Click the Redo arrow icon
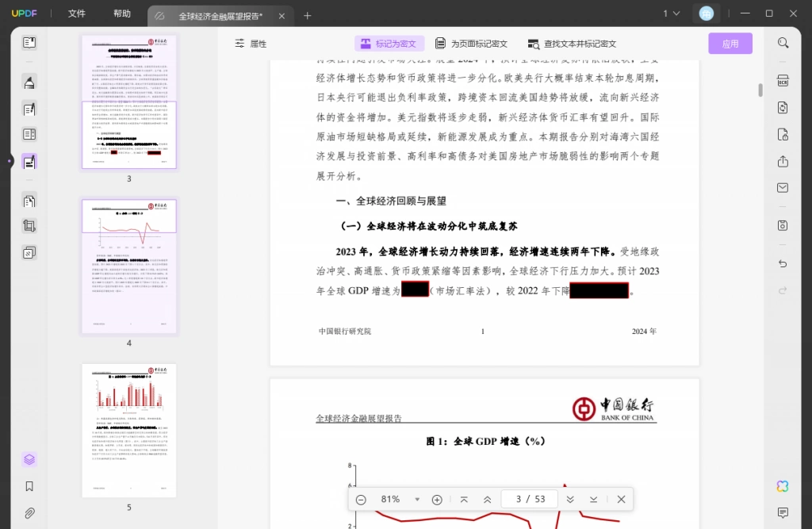This screenshot has width=812, height=529. (x=783, y=290)
